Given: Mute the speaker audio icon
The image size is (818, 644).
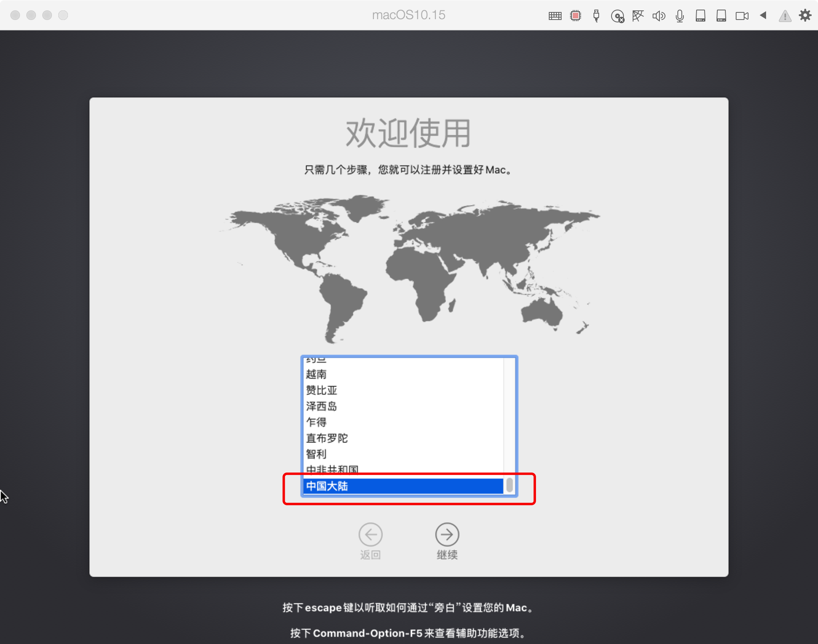Looking at the screenshot, I should pyautogui.click(x=659, y=16).
